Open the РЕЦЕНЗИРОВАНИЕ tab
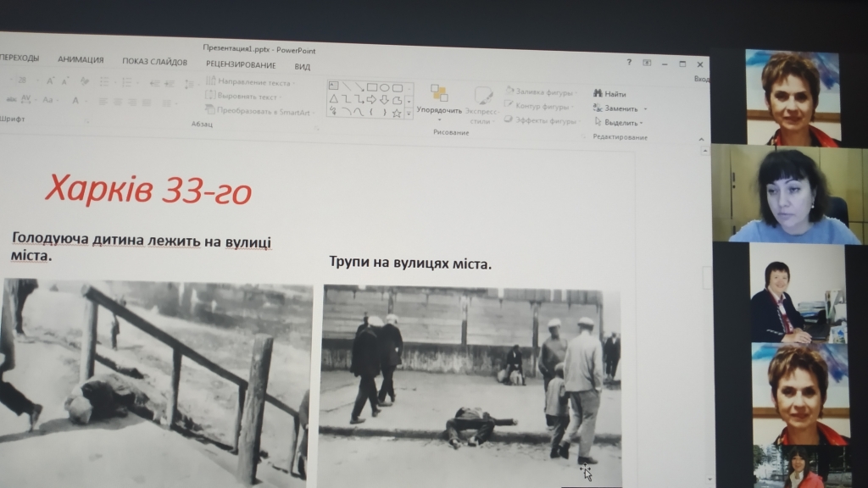The width and height of the screenshot is (868, 488). pyautogui.click(x=241, y=64)
